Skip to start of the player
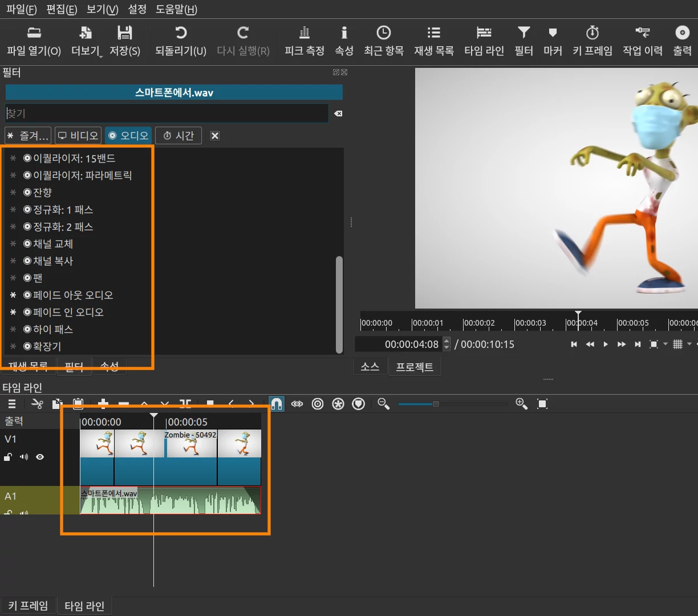 click(x=574, y=344)
